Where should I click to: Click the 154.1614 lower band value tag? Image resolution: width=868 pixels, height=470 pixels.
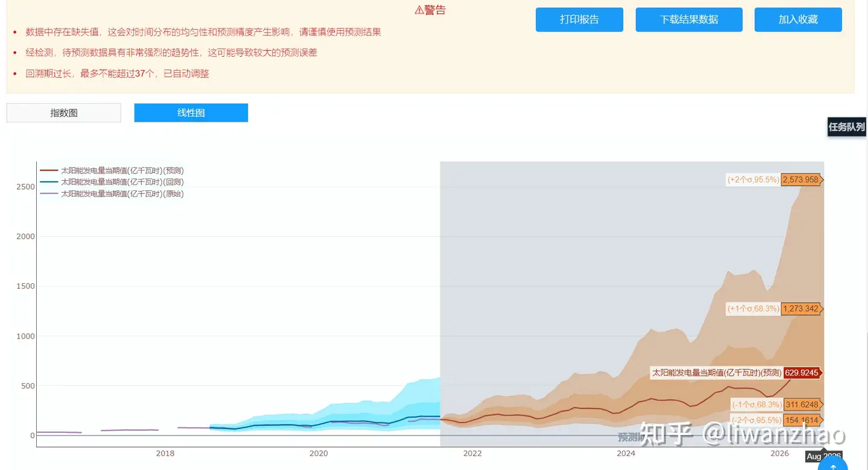801,421
